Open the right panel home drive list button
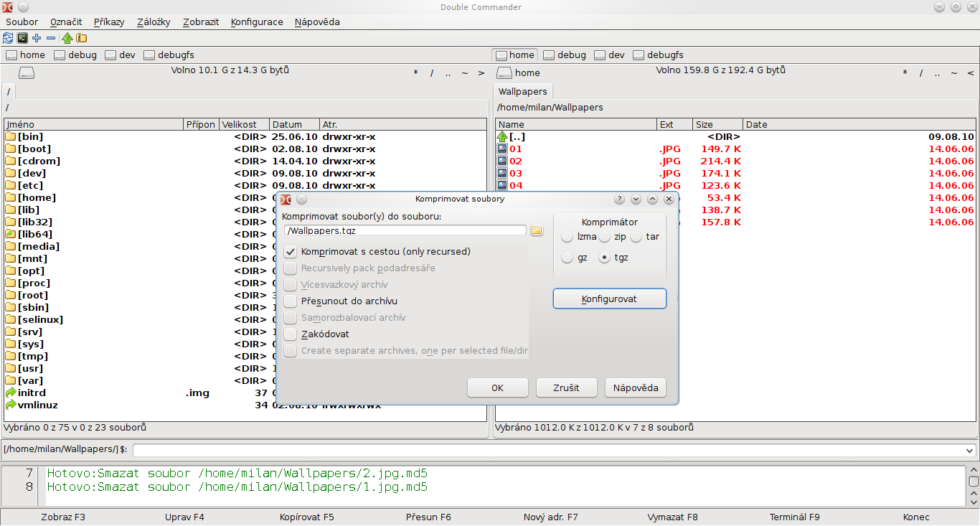This screenshot has width=980, height=526. tap(519, 72)
